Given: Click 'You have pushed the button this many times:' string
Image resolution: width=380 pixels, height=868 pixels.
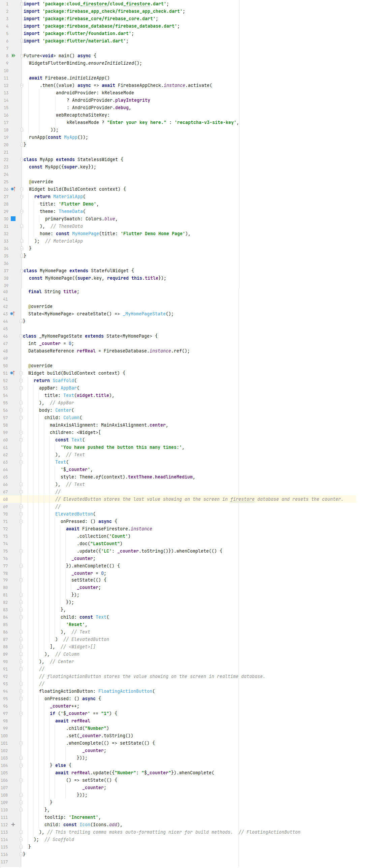Looking at the screenshot, I should click(x=121, y=447).
